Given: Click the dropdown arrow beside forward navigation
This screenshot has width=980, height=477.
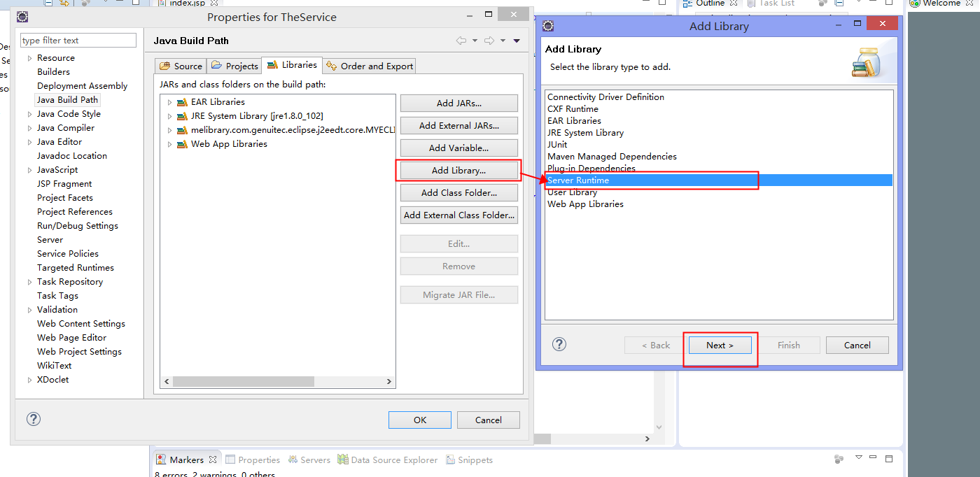Looking at the screenshot, I should point(503,40).
